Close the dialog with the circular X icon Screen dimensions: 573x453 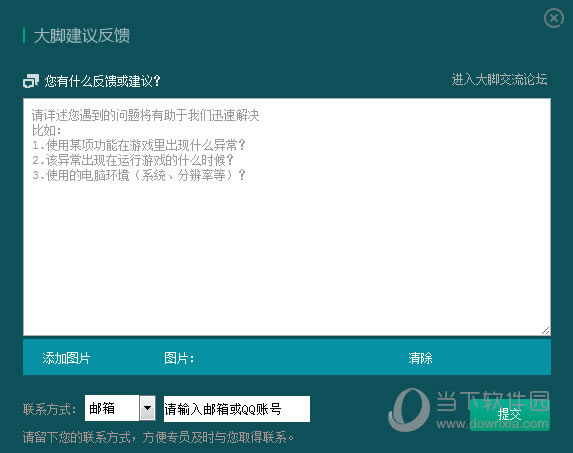(x=554, y=18)
